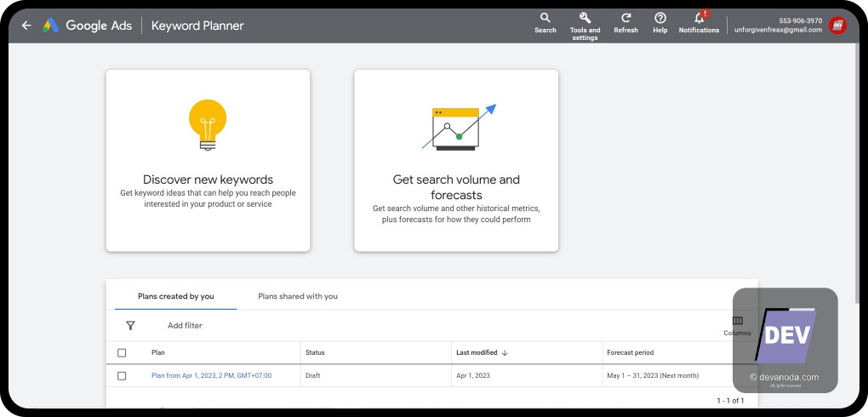Click the May 1 – 31, 2023 forecast cell
This screenshot has width=868, height=417.
point(653,375)
